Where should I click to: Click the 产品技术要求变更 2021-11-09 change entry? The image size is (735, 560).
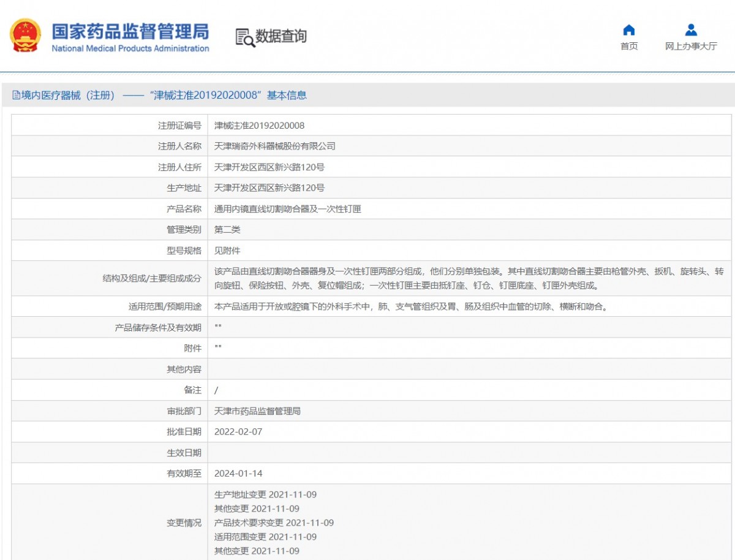[274, 523]
